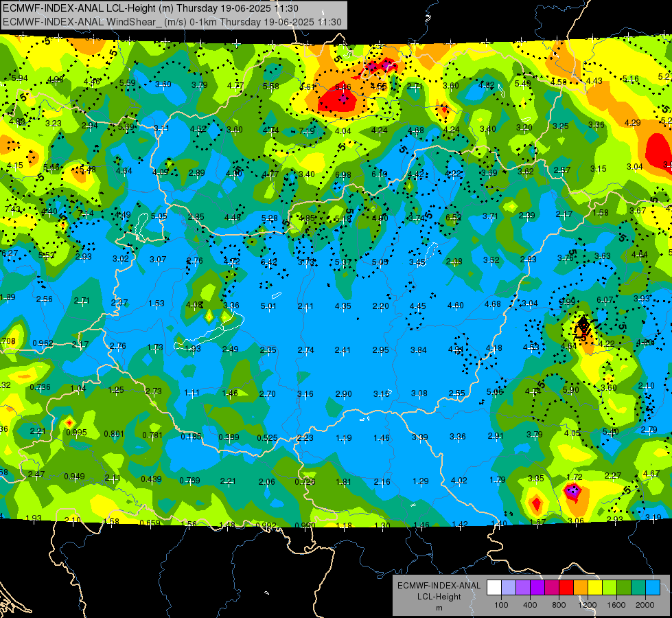Click the dark green legend swatch
The image size is (672, 618).
(624, 588)
